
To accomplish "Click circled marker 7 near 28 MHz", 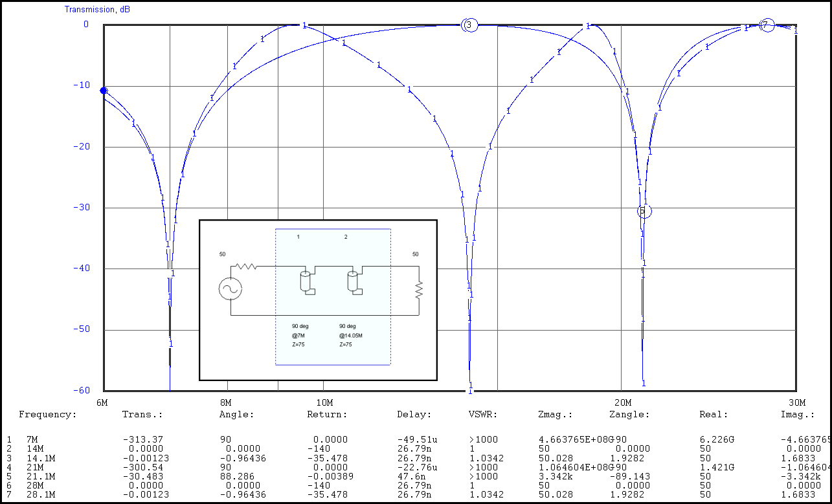I will click(766, 25).
